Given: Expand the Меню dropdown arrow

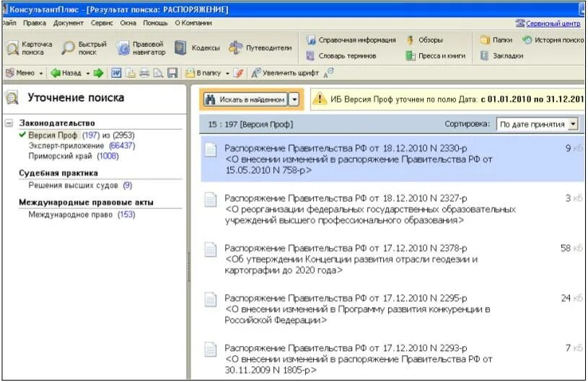Looking at the screenshot, I should click(41, 74).
